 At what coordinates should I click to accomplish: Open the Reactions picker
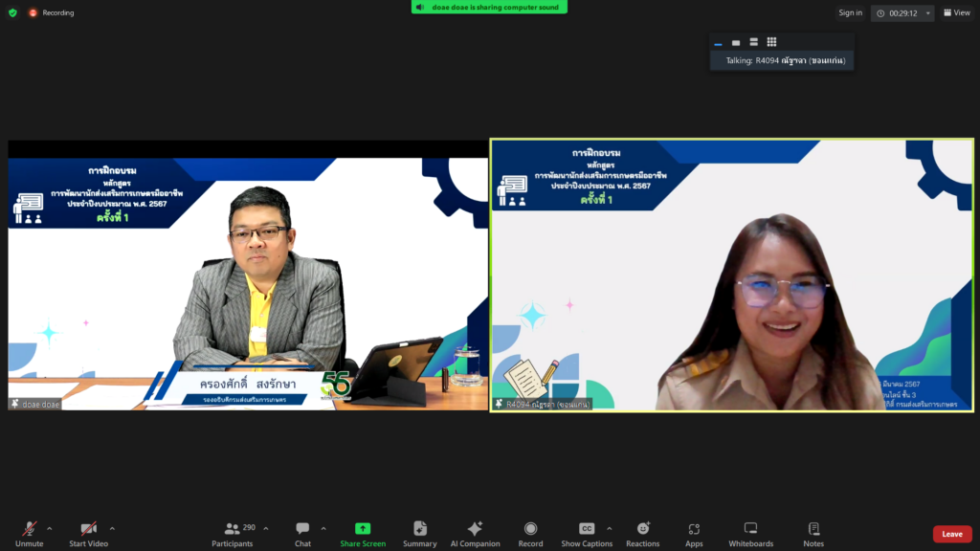click(643, 533)
